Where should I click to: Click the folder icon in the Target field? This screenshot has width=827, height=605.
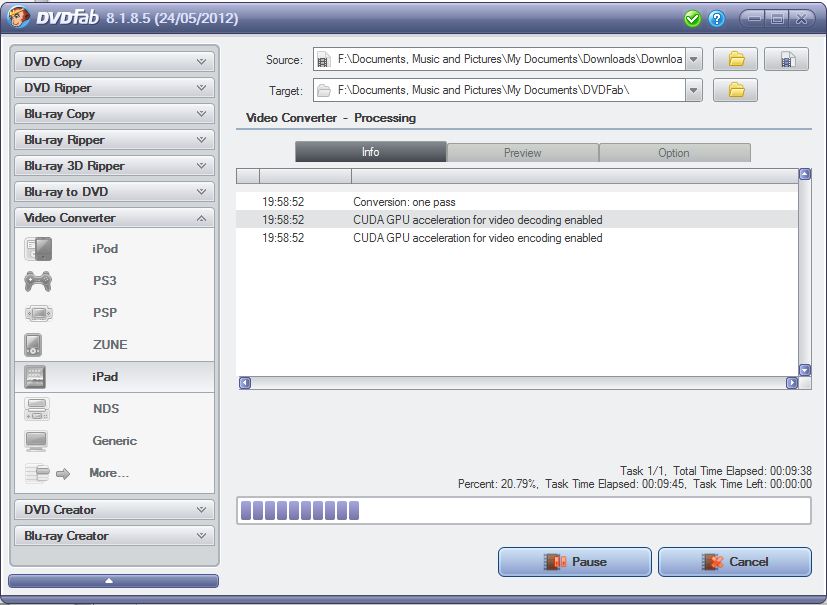(x=323, y=90)
